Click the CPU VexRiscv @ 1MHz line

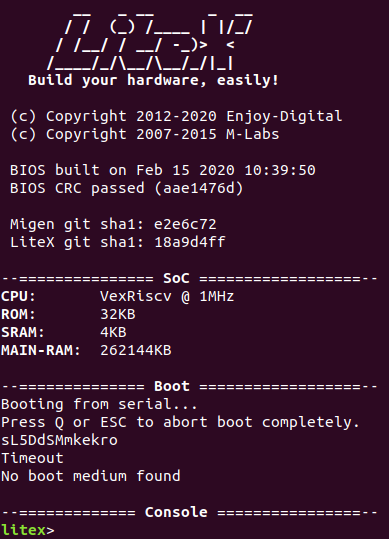point(118,296)
